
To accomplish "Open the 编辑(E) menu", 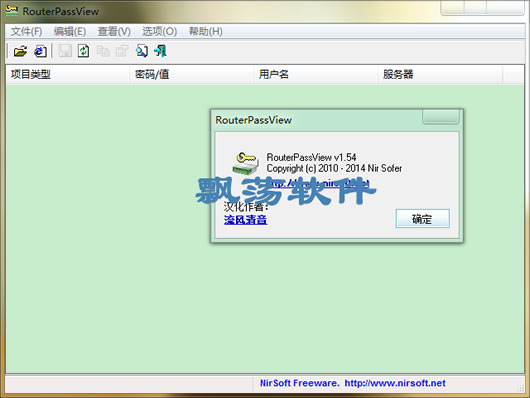I will [70, 31].
